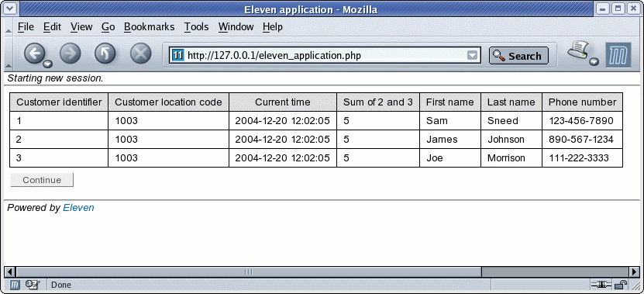644x294 pixels.
Task: Click the horizontal scrollbar left arrow
Action: [x=10, y=272]
